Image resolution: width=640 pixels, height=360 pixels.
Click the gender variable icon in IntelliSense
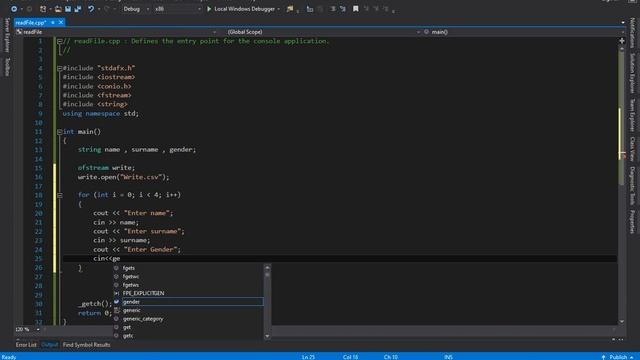click(117, 302)
